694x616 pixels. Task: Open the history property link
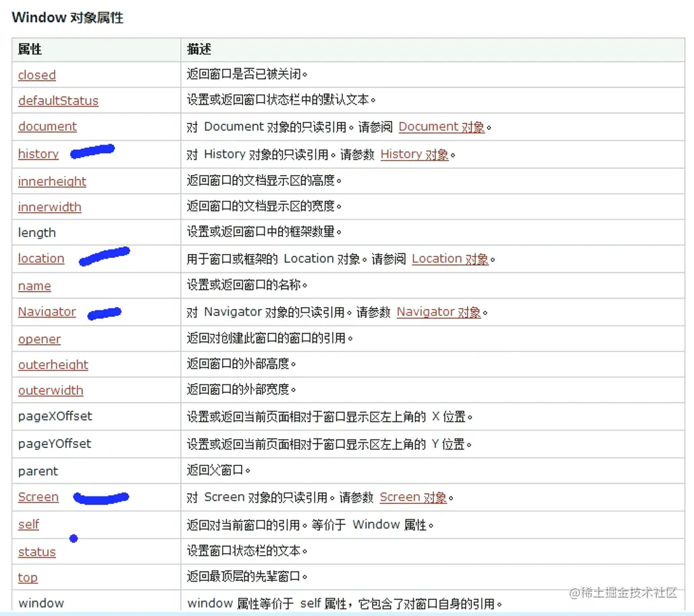(38, 154)
